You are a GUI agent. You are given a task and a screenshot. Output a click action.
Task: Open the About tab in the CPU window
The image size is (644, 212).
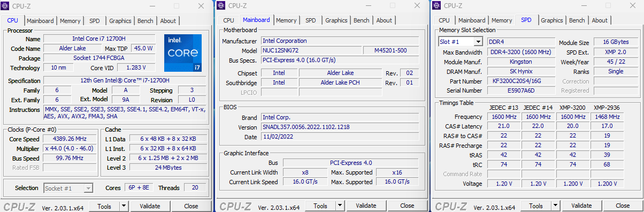point(168,21)
